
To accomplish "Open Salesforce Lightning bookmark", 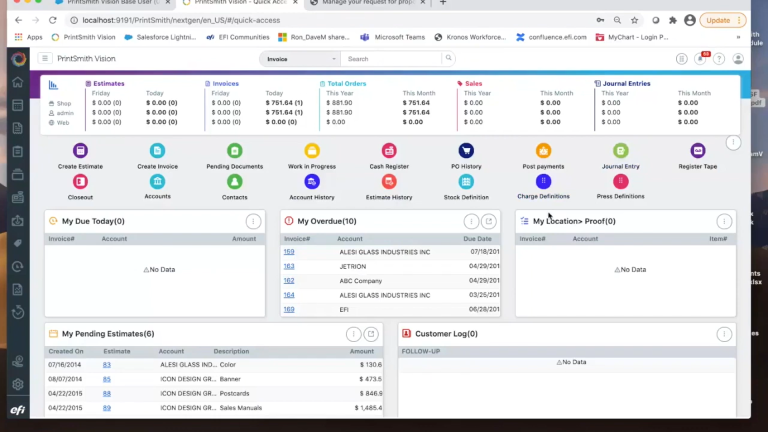I will (x=160, y=37).
